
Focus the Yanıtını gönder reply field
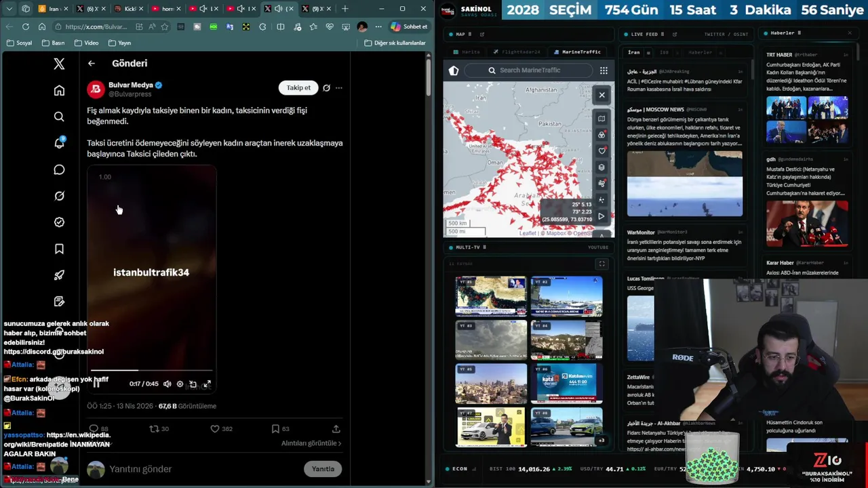[203, 469]
